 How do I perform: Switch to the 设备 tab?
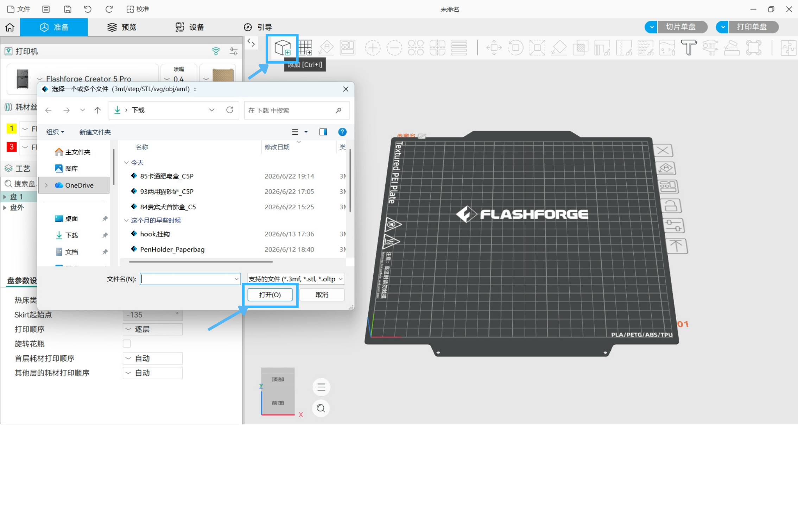click(x=190, y=27)
